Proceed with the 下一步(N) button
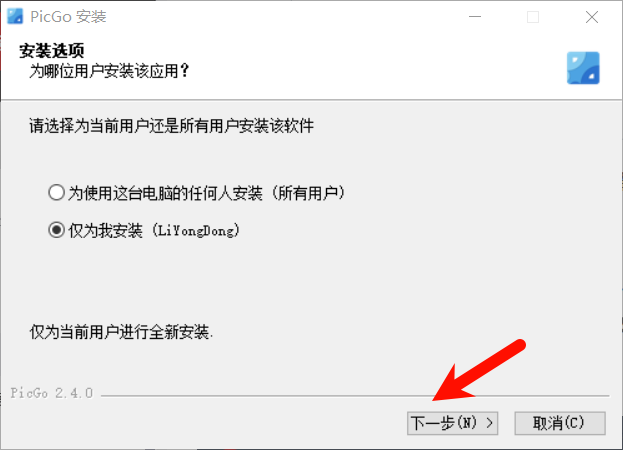Screen dimensions: 623x450 click(x=453, y=423)
